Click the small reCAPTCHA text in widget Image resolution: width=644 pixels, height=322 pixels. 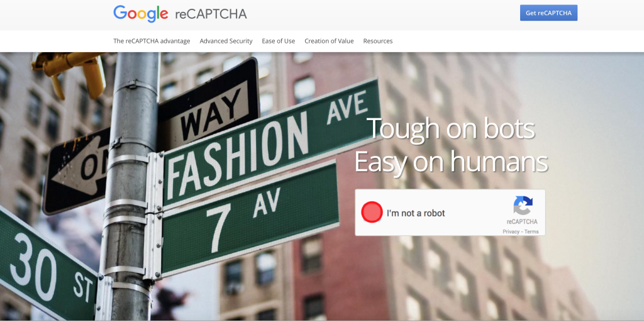point(521,222)
